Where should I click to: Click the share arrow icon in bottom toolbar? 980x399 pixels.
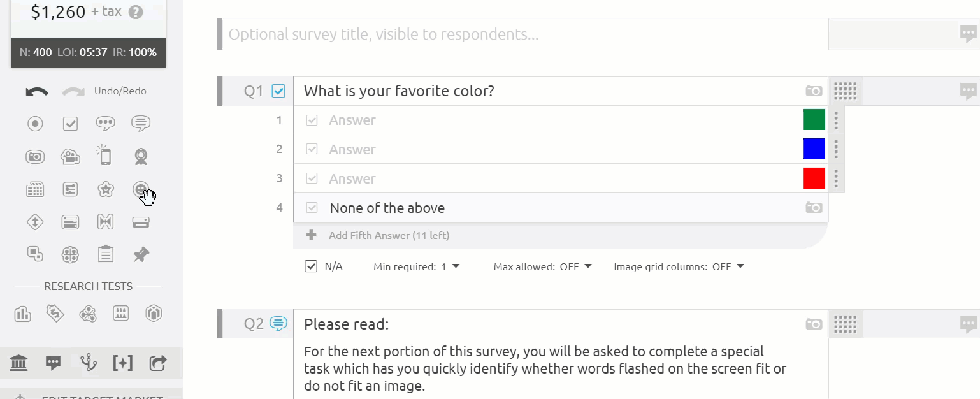157,363
